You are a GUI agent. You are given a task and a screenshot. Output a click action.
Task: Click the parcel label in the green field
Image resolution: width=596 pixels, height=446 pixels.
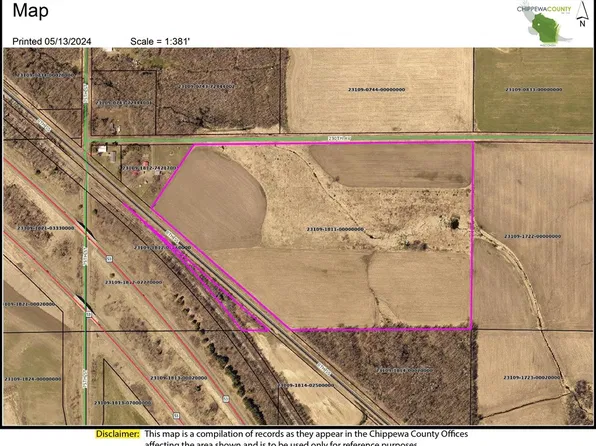533,90
